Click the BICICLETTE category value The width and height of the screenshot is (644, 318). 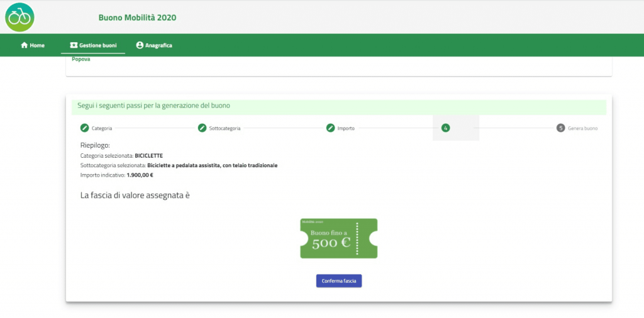148,156
